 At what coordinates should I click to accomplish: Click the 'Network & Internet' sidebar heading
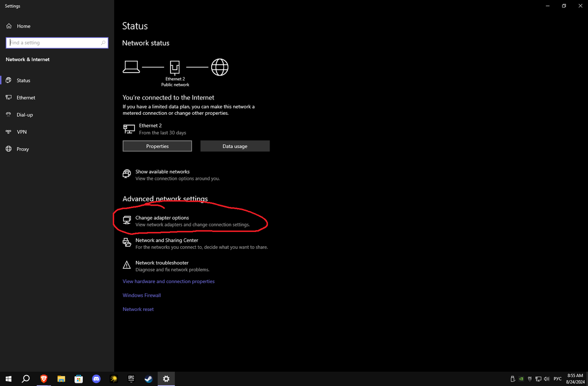point(27,59)
